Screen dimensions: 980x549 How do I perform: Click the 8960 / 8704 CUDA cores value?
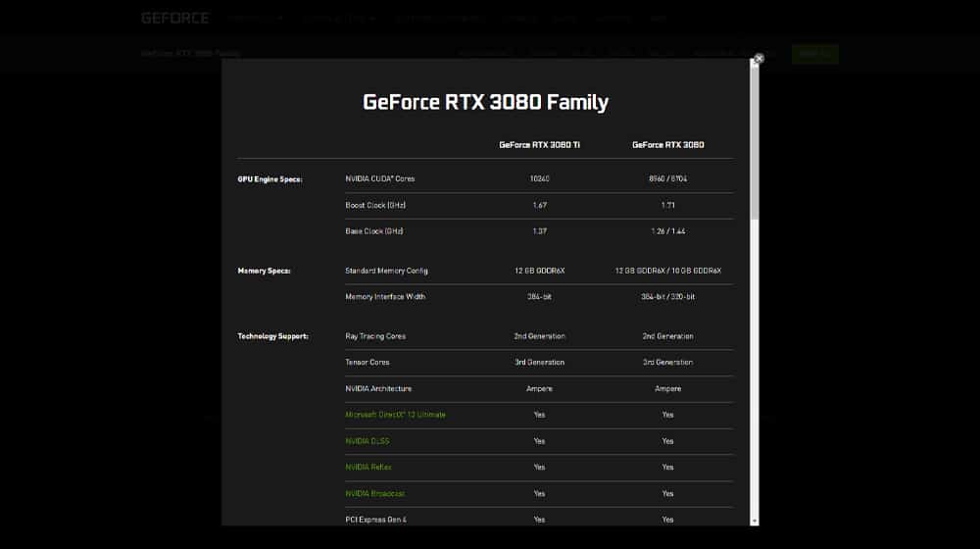[x=668, y=178]
